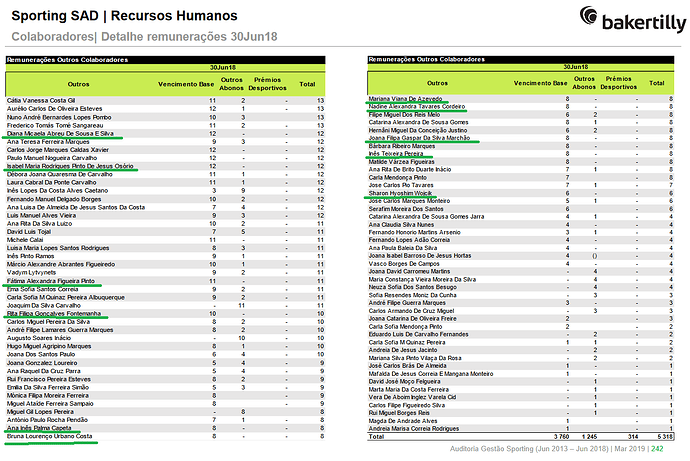Select the Joaquim Da Silva Carvalho row
Image resolution: width=690 pixels, height=461 pixels.
(x=165, y=305)
